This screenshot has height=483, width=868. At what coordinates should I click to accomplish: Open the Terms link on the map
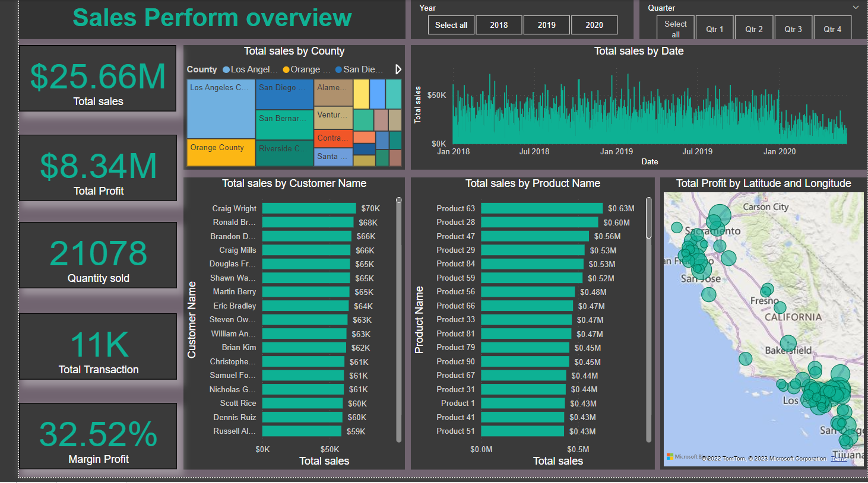(839, 458)
